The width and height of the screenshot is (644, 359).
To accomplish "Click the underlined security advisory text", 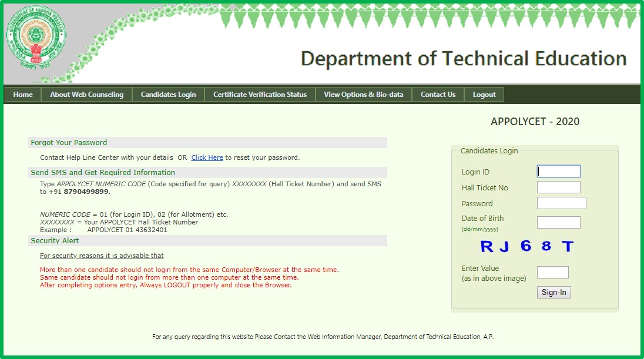I will click(x=101, y=255).
